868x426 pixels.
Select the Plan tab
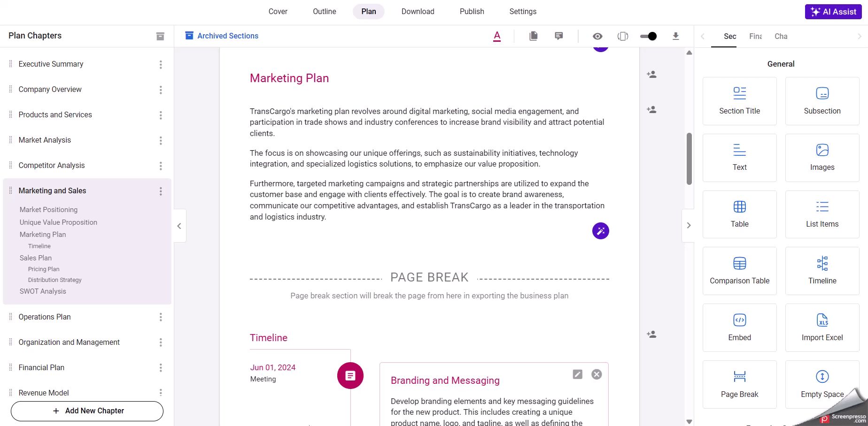pyautogui.click(x=369, y=11)
